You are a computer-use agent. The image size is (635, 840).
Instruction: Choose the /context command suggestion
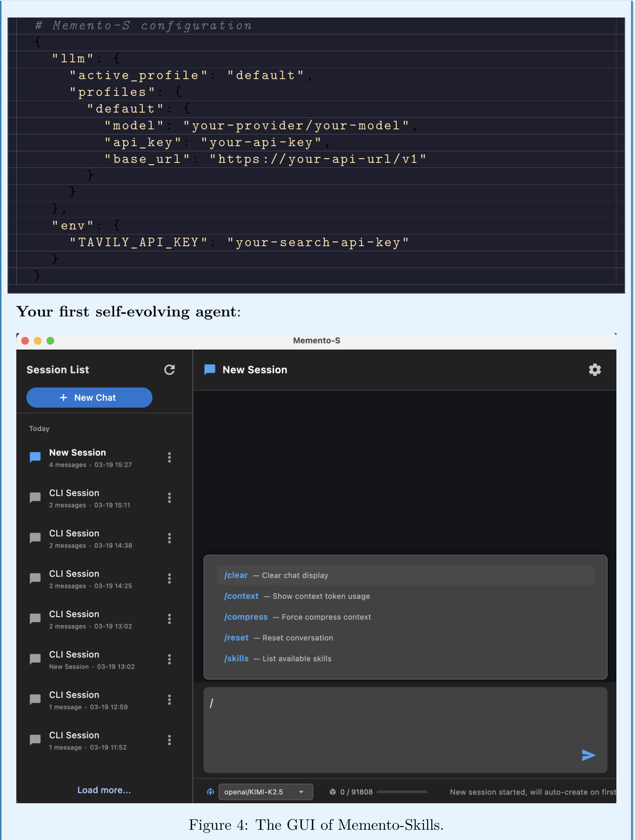pyautogui.click(x=405, y=596)
